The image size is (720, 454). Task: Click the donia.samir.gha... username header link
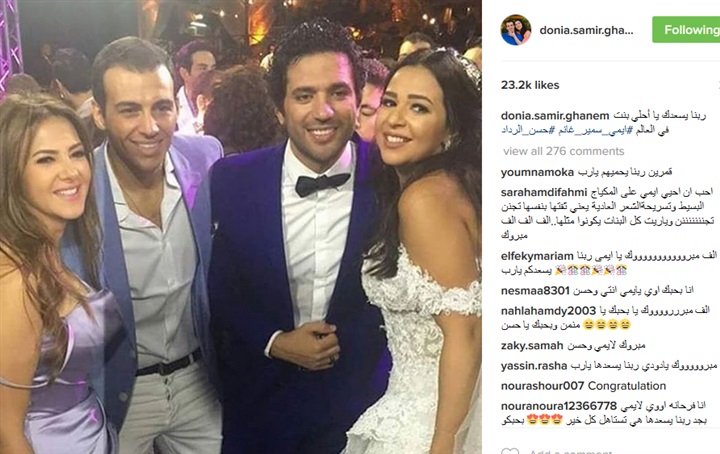click(586, 30)
